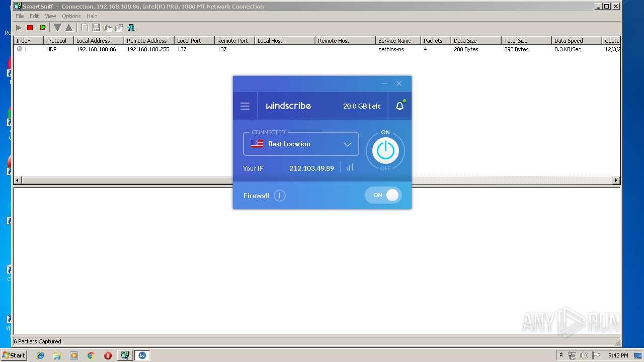This screenshot has height=362, width=644.
Task: Click the down-pointing triangle toolbar icon
Action: (x=57, y=28)
